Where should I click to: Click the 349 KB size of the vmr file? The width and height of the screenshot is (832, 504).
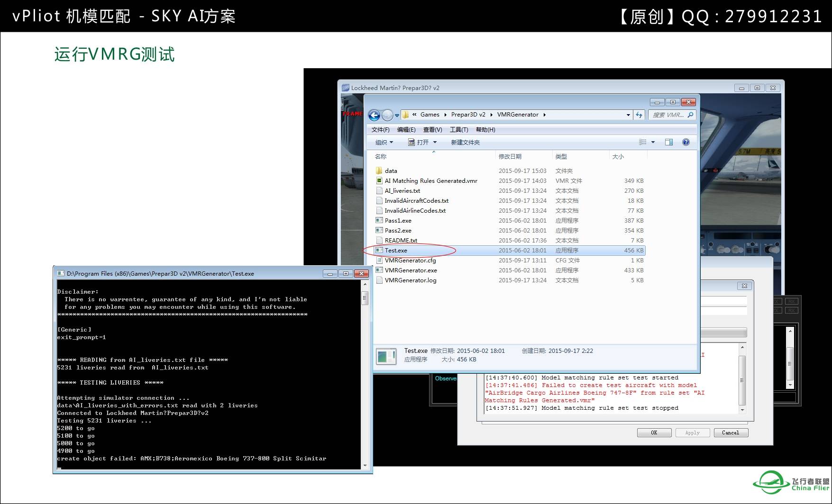tap(634, 180)
